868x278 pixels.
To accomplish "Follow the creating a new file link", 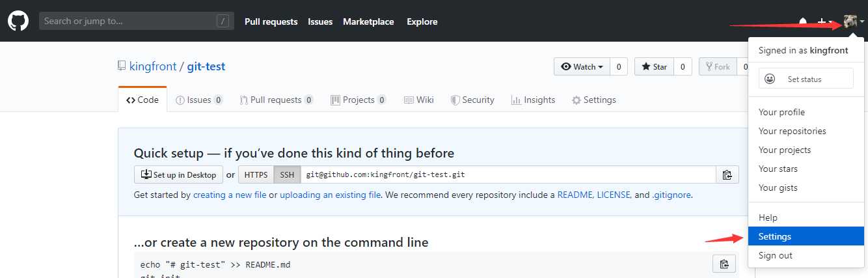I will coord(230,195).
